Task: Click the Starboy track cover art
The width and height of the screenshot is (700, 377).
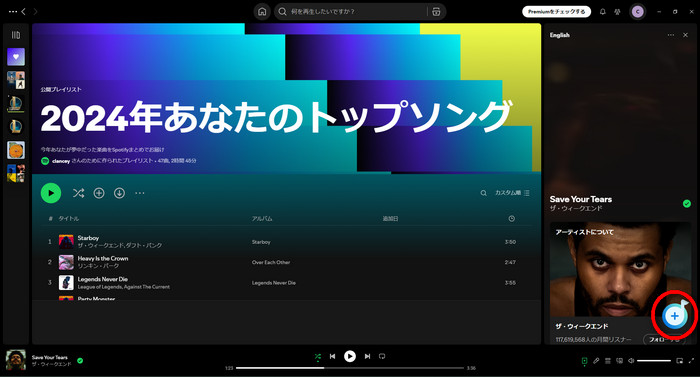Action: coord(66,242)
